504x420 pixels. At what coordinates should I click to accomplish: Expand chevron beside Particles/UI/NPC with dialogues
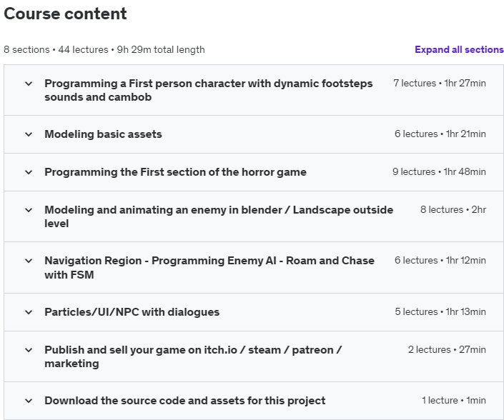(29, 312)
